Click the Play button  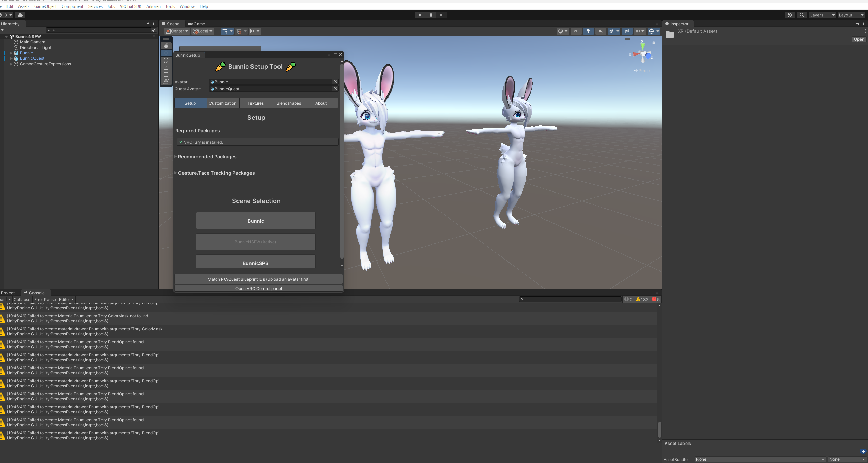coord(420,15)
